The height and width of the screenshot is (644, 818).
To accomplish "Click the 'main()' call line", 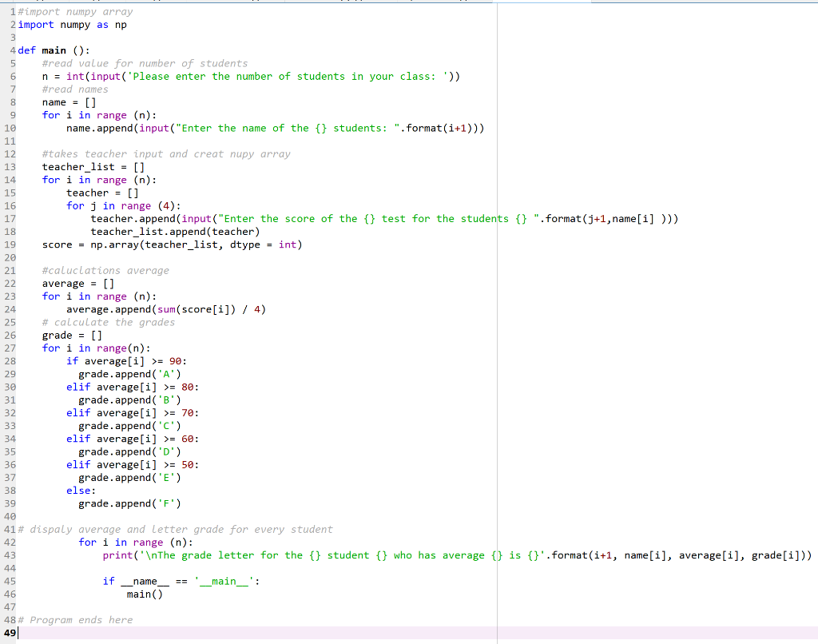I will 145,594.
